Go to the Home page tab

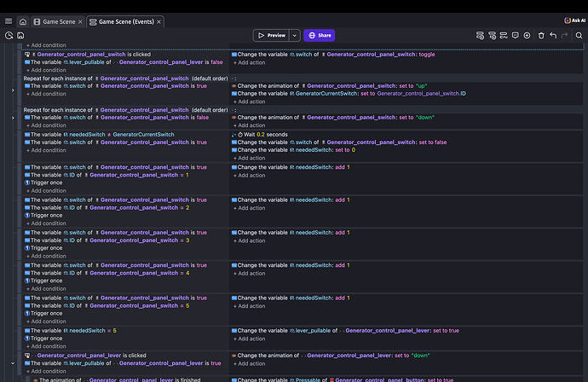tap(23, 22)
